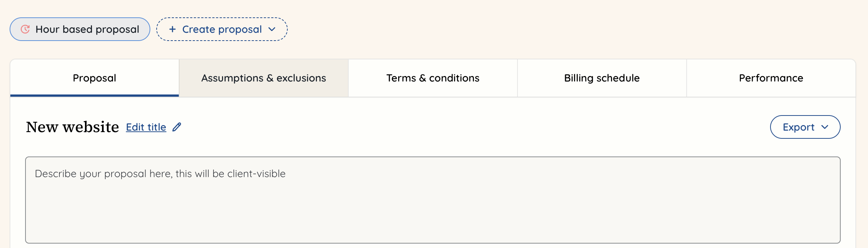Expand the Export dropdown chevron
The width and height of the screenshot is (868, 248).
point(826,127)
